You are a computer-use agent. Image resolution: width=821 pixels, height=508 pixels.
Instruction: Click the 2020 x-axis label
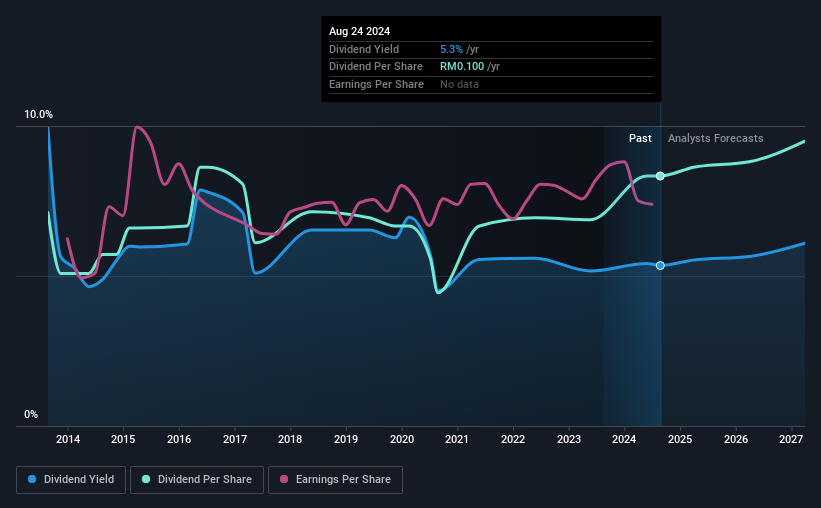tap(402, 439)
